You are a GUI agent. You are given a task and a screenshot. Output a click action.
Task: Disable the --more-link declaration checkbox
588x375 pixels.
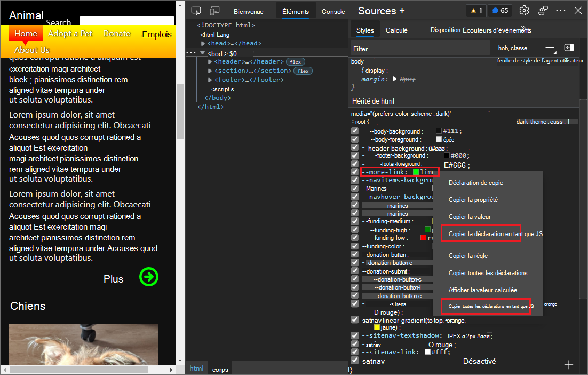355,171
